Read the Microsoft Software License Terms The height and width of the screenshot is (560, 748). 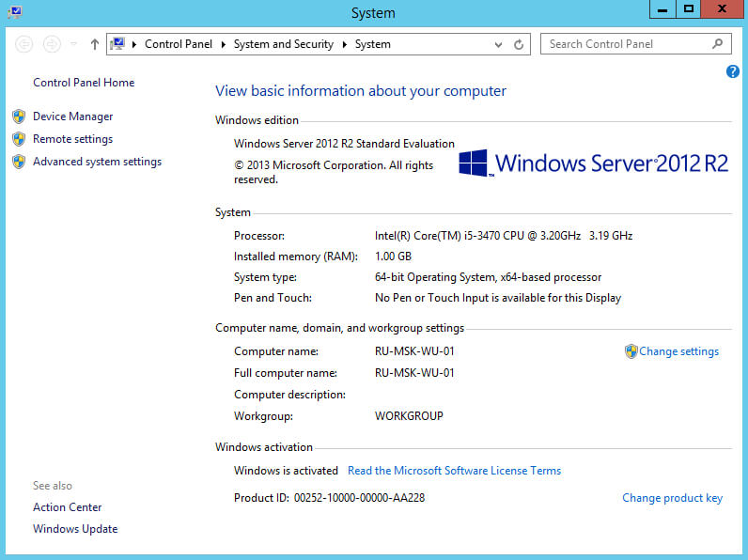click(x=454, y=471)
